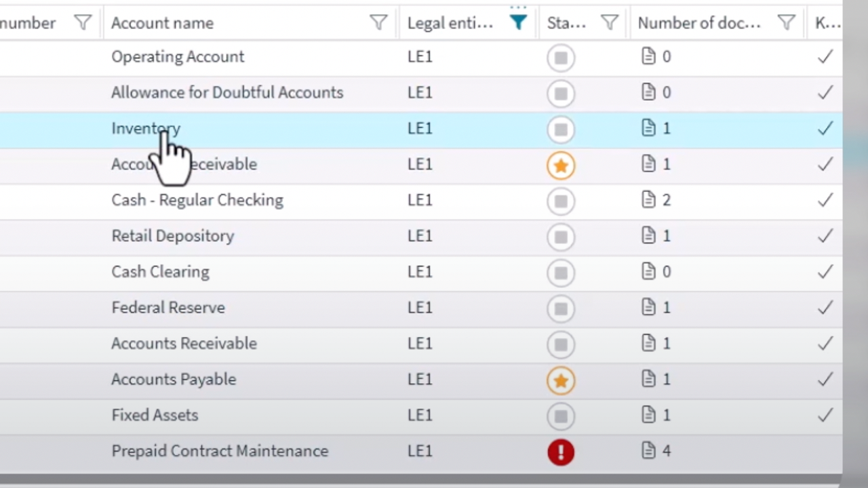Image resolution: width=868 pixels, height=488 pixels.
Task: Toggle the checkmark in the Fixed Assets row
Action: pyautogui.click(x=825, y=415)
